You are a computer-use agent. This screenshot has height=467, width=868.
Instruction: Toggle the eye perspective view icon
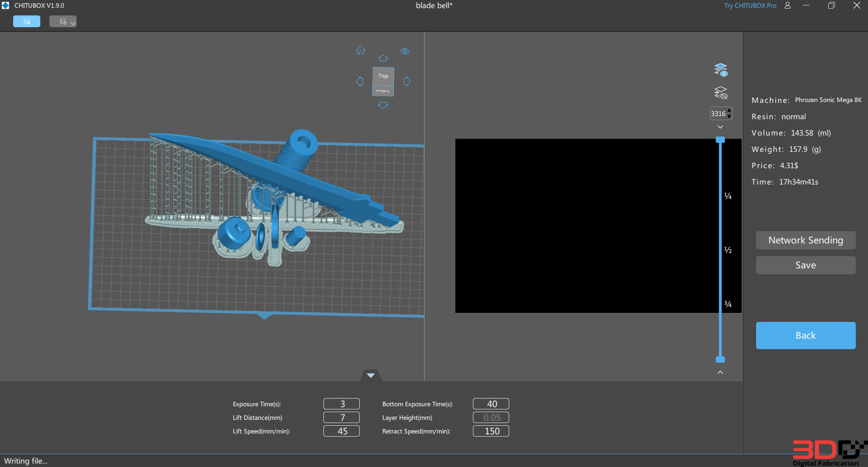click(405, 51)
